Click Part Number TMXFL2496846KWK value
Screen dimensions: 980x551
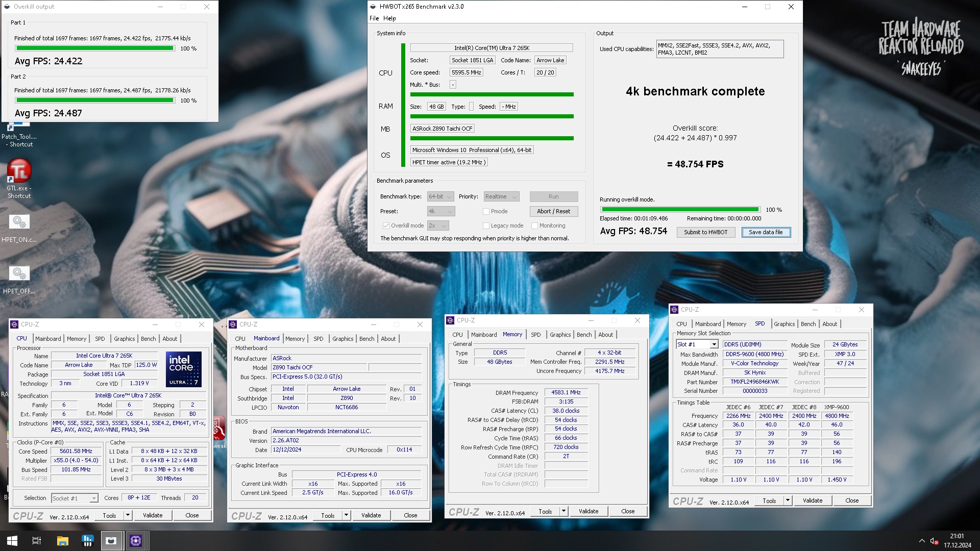pos(754,382)
